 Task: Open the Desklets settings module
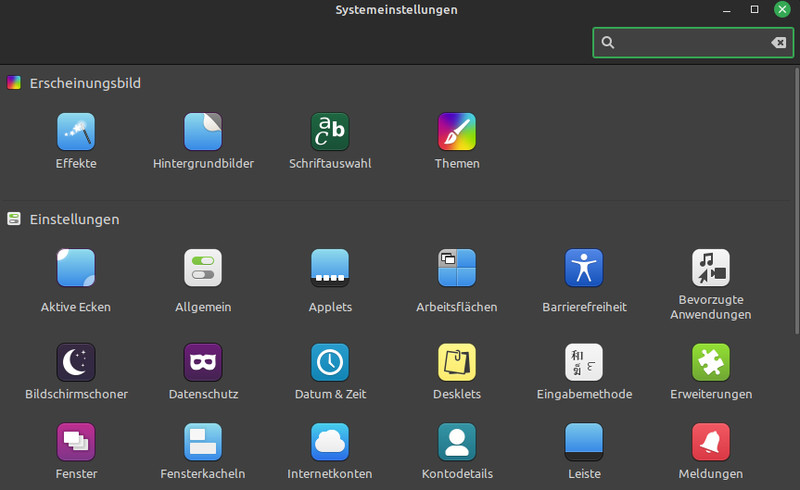coord(457,362)
